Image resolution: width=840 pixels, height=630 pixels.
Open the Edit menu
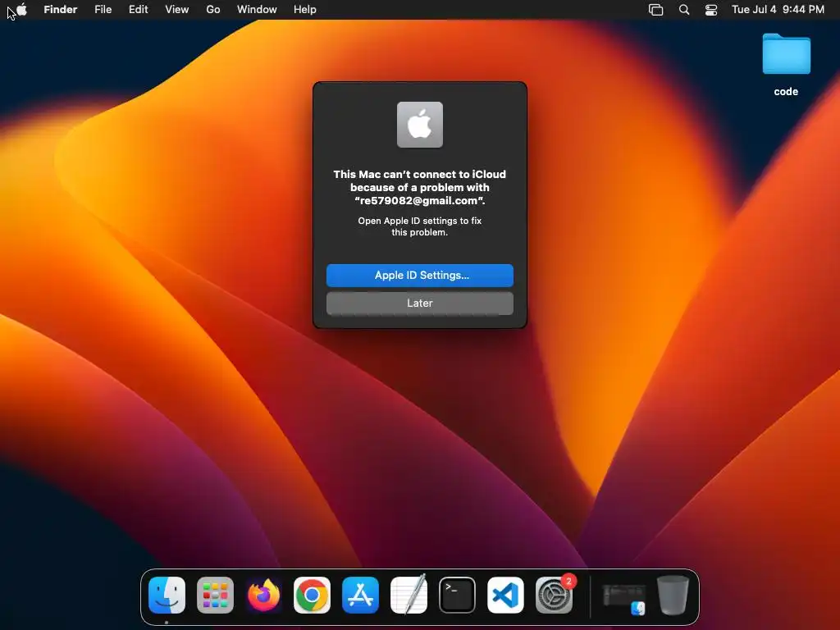click(138, 9)
